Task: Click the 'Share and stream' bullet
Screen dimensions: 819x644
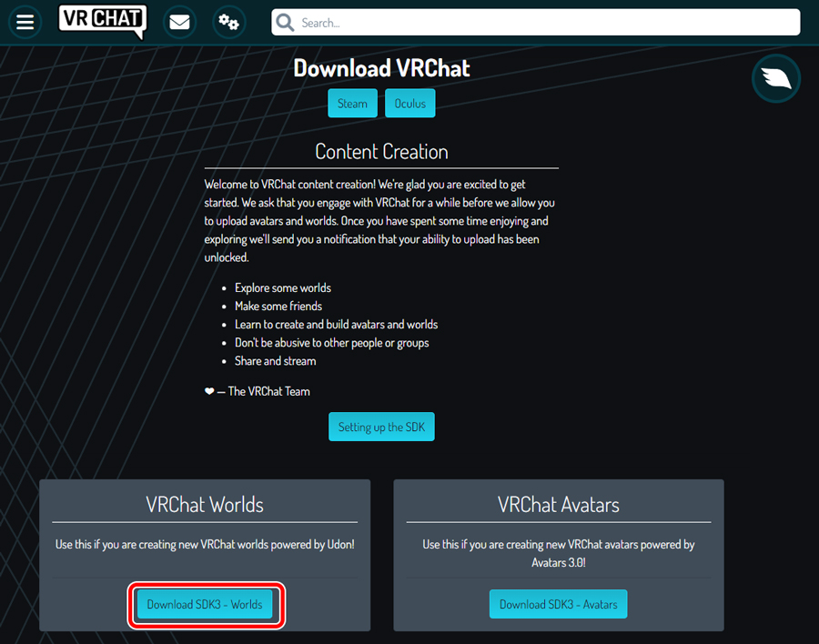Action: pyautogui.click(x=275, y=361)
